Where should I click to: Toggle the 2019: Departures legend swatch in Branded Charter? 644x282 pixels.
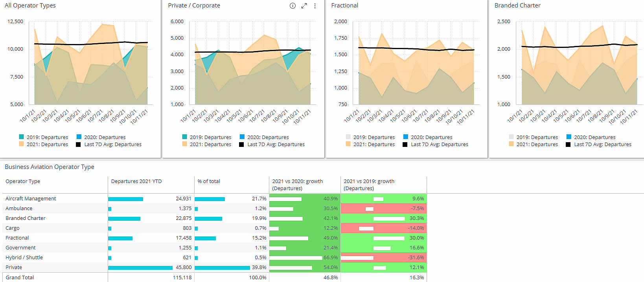pyautogui.click(x=511, y=137)
